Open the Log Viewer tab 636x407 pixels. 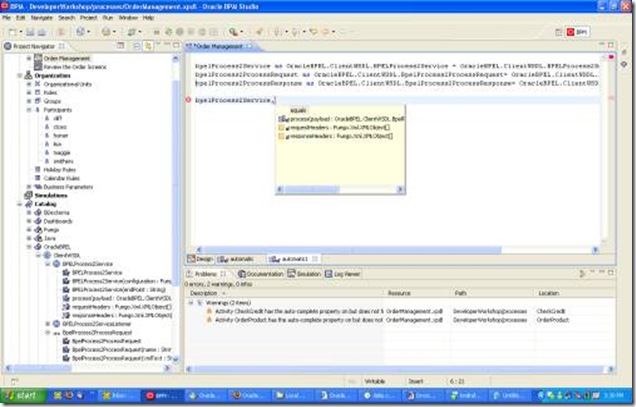(x=343, y=274)
